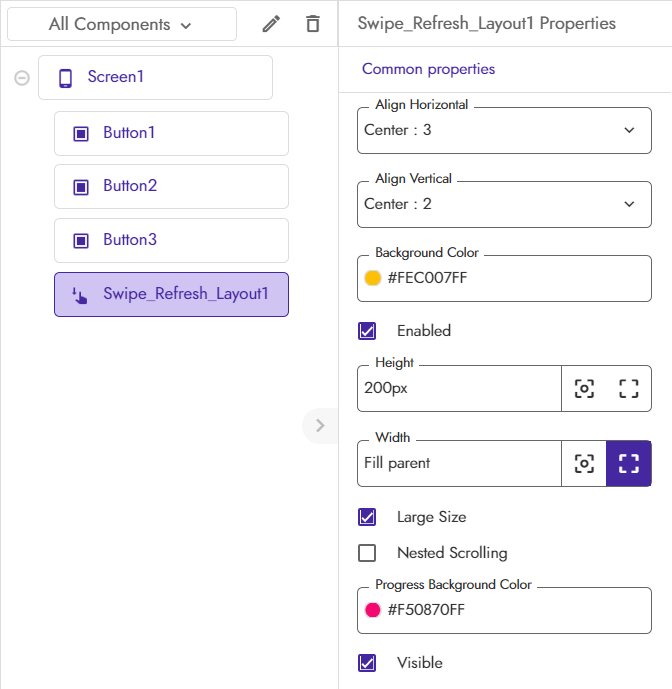Click the Width fill parent icon
The image size is (672, 689).
(x=628, y=463)
